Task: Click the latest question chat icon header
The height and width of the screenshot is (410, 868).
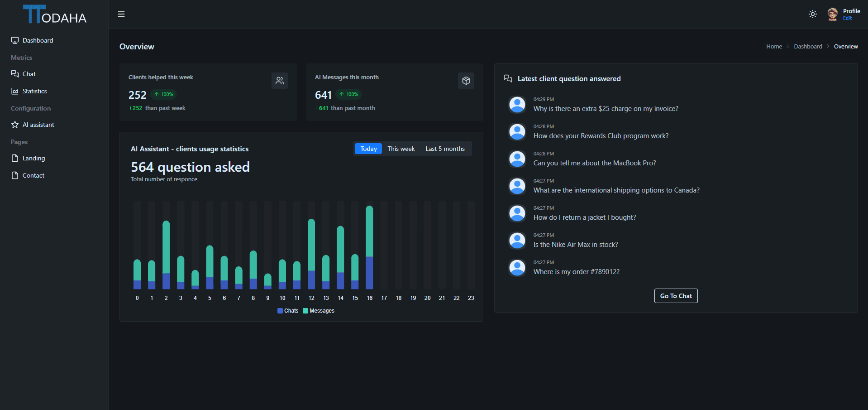Action: click(508, 78)
